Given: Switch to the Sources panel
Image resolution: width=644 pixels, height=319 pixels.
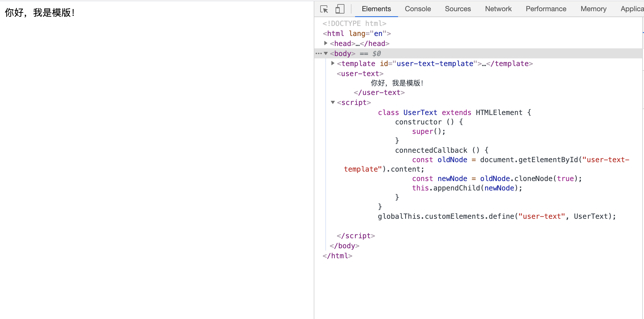Looking at the screenshot, I should point(458,9).
